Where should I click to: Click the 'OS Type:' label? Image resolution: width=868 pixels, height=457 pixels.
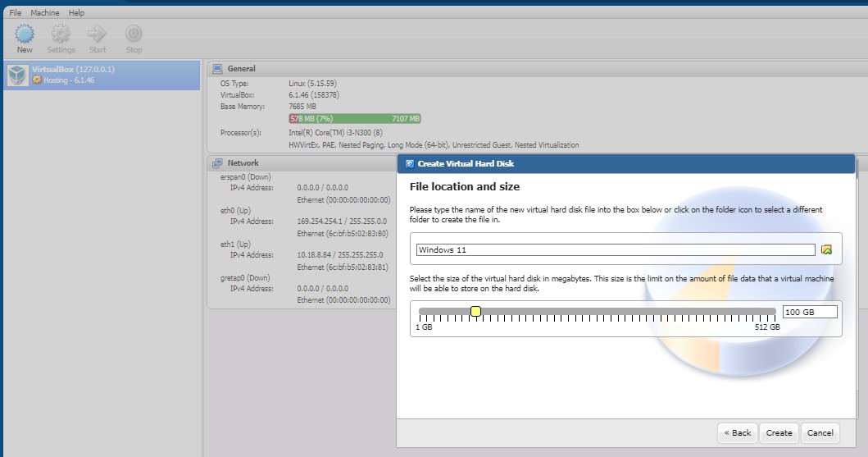[234, 83]
